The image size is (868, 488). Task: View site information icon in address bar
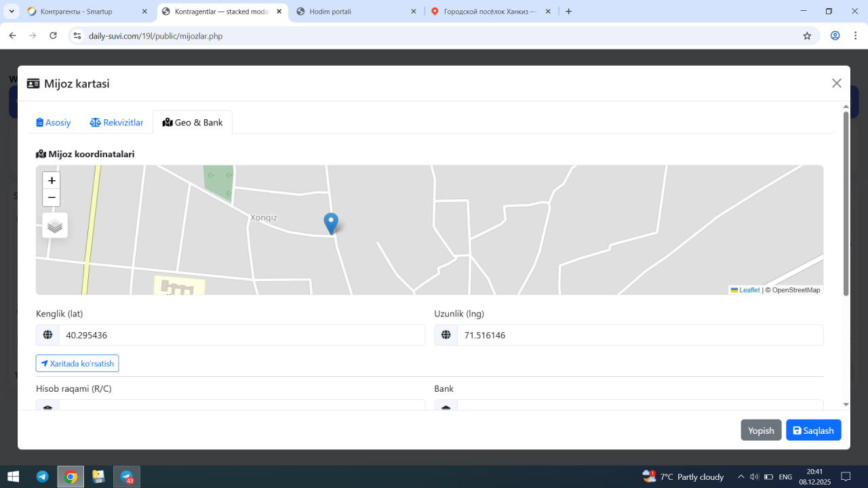click(x=77, y=36)
